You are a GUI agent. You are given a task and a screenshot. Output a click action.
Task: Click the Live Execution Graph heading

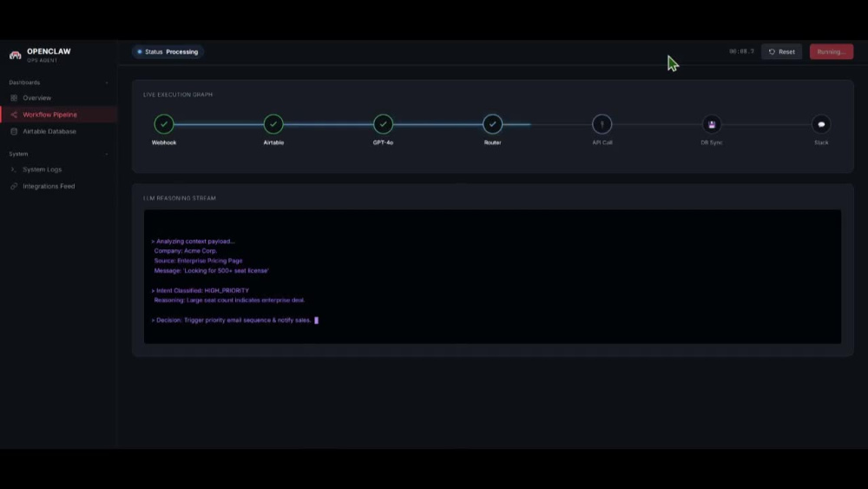click(178, 95)
